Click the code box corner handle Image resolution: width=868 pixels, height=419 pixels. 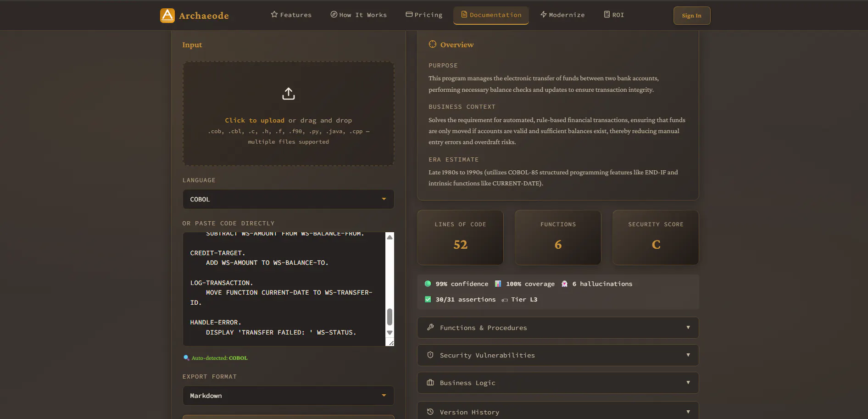391,342
